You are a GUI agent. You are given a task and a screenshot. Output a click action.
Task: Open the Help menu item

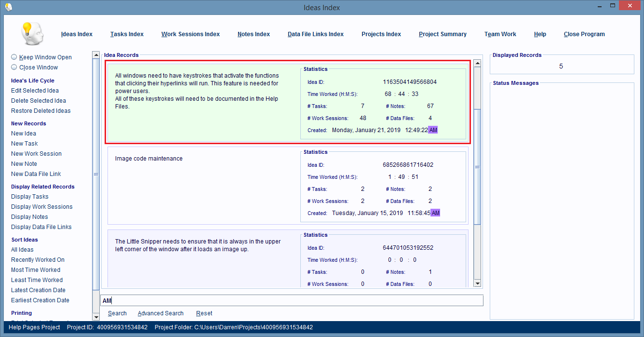540,34
